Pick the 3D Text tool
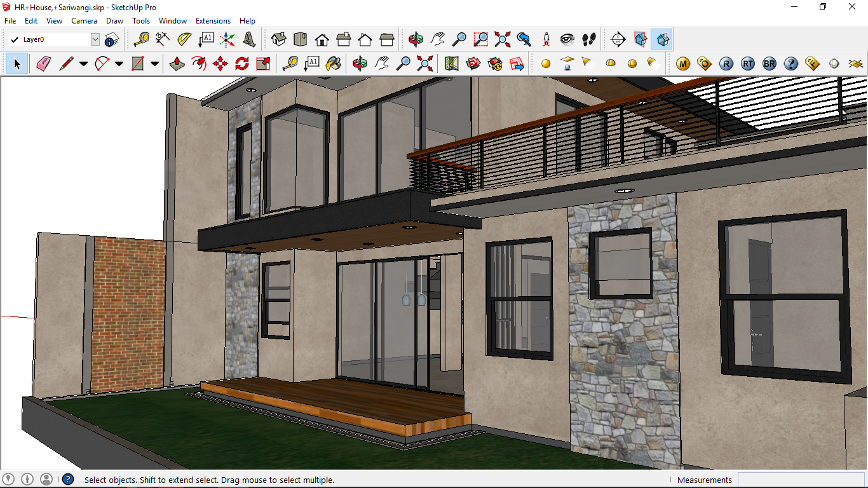 (249, 39)
